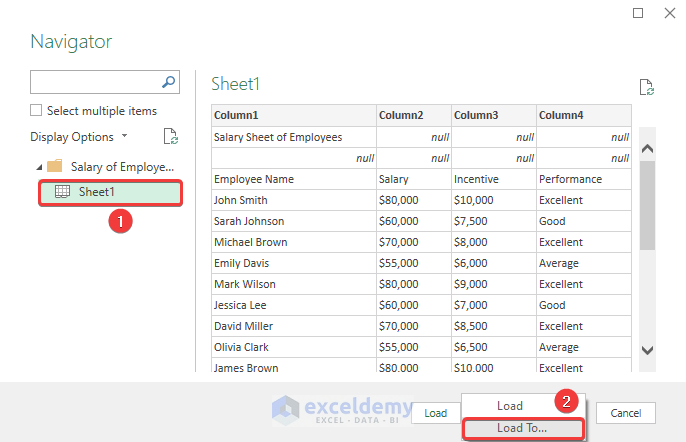
Task: Maximize the Navigator window
Action: [x=639, y=13]
